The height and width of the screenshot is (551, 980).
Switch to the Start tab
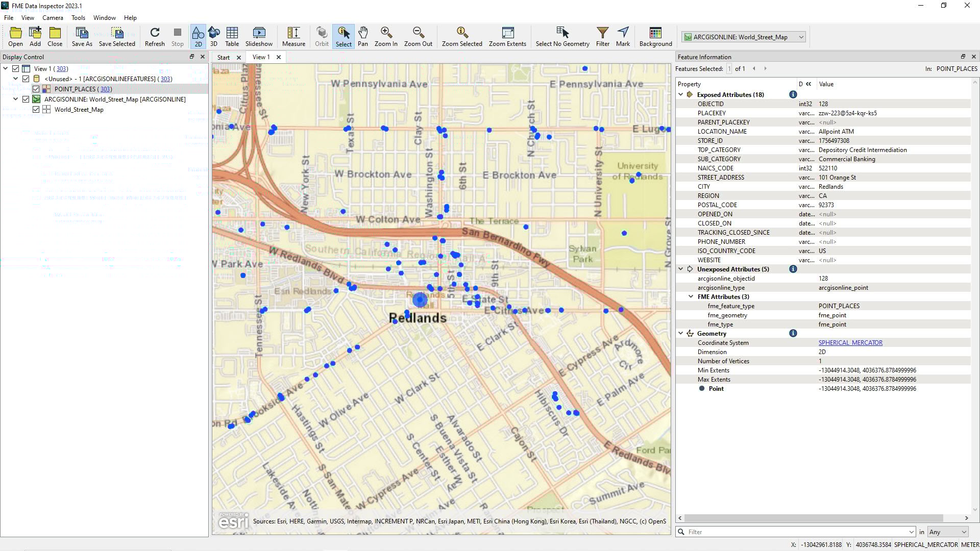[224, 57]
